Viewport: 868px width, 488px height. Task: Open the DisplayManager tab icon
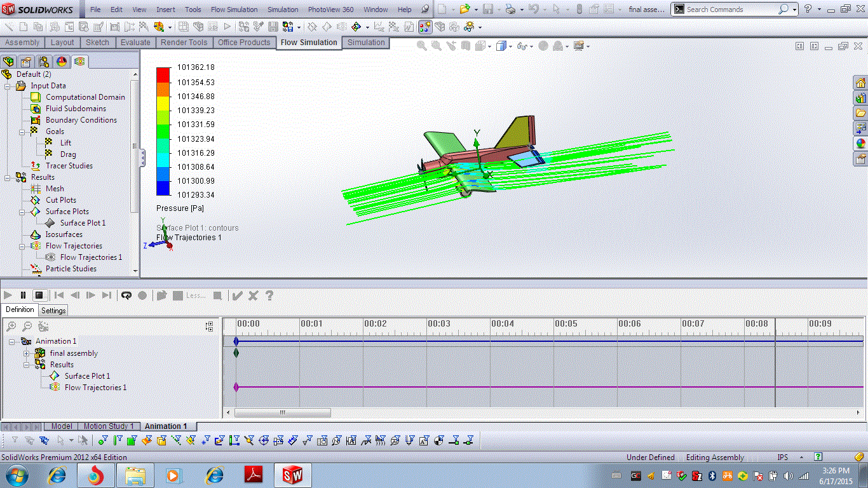(x=61, y=62)
